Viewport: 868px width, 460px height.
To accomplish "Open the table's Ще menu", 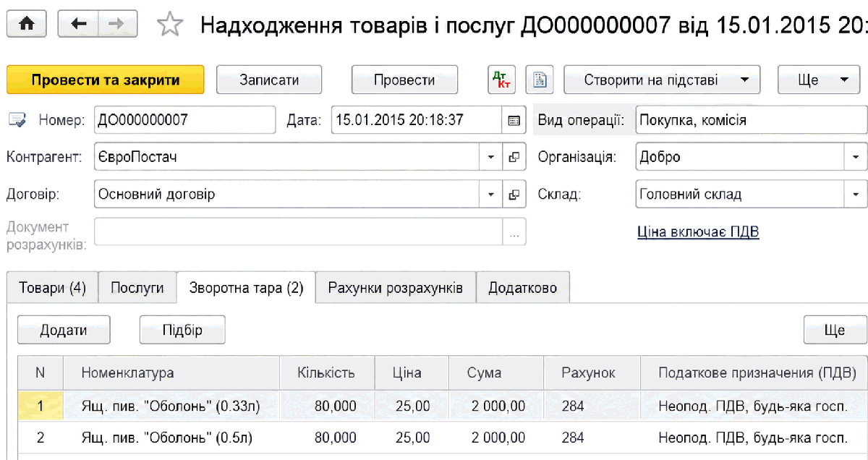I will [835, 330].
